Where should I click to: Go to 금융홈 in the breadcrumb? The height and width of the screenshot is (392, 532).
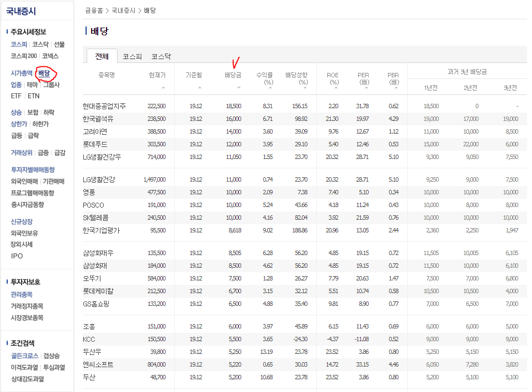pos(94,10)
